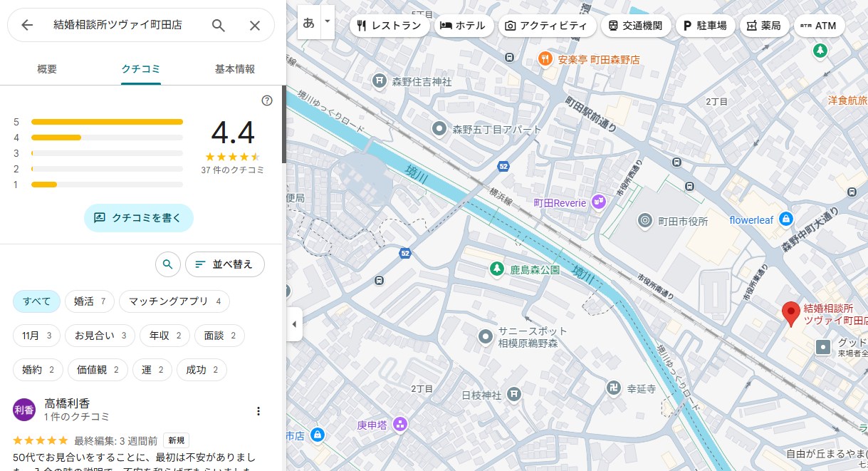868x471 pixels.
Task: Switch to the 基本情報 tab
Action: (x=235, y=69)
